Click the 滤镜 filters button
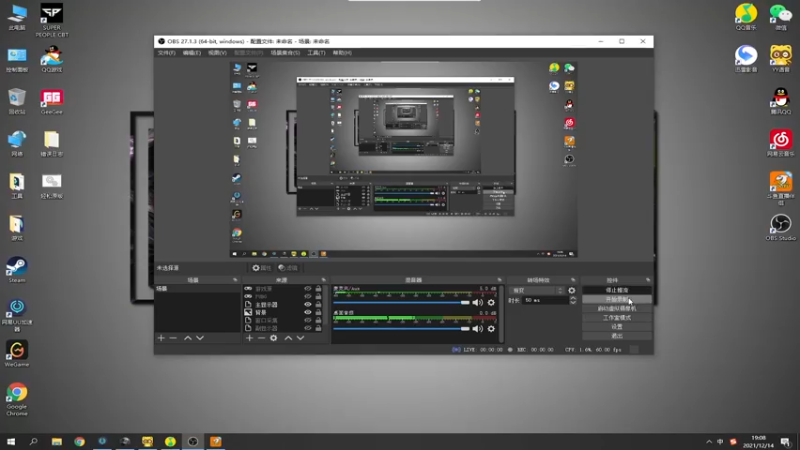 coord(288,268)
